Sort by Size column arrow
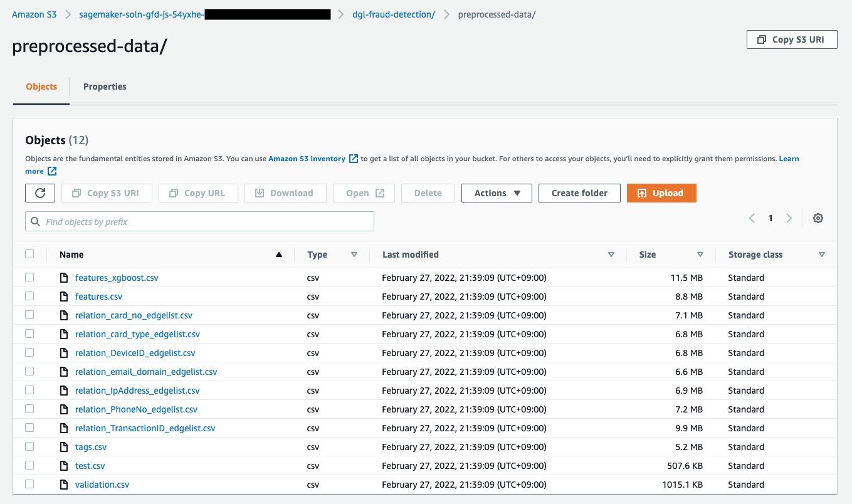The height and width of the screenshot is (504, 852). click(x=700, y=255)
